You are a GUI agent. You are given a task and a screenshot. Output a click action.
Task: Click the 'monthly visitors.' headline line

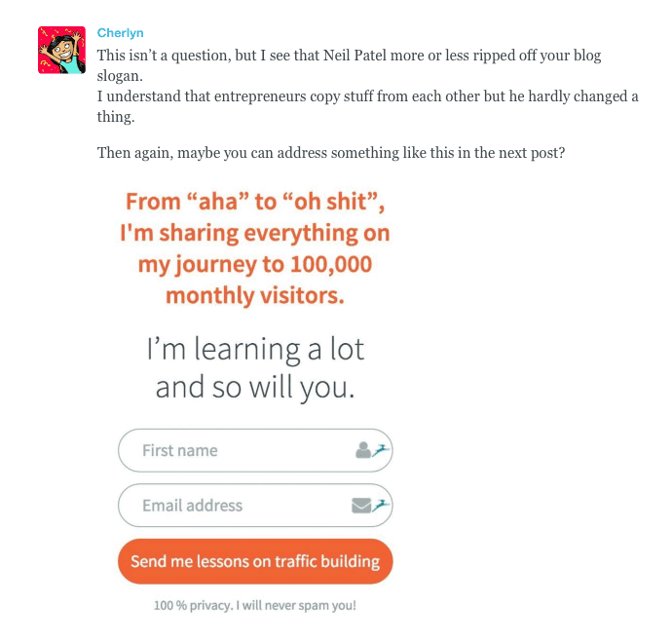point(255,295)
